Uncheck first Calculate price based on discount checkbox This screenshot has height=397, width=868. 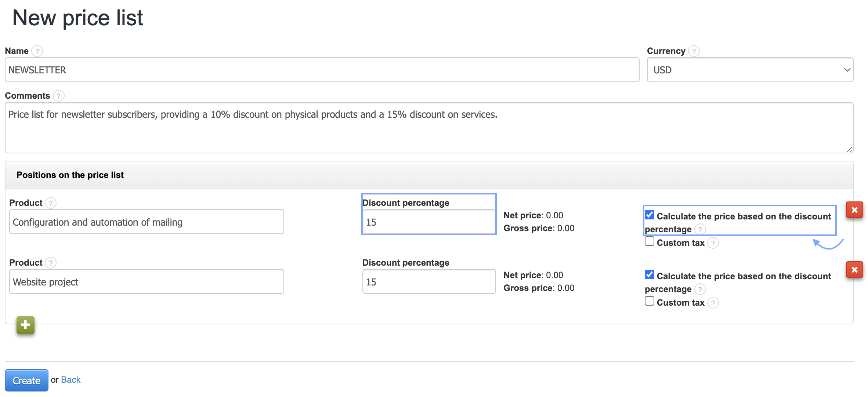pos(649,215)
